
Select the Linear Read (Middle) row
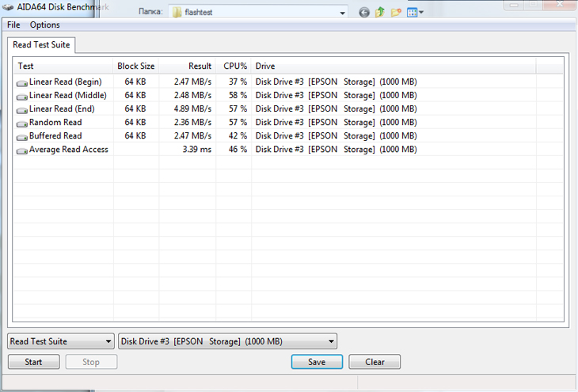point(288,95)
